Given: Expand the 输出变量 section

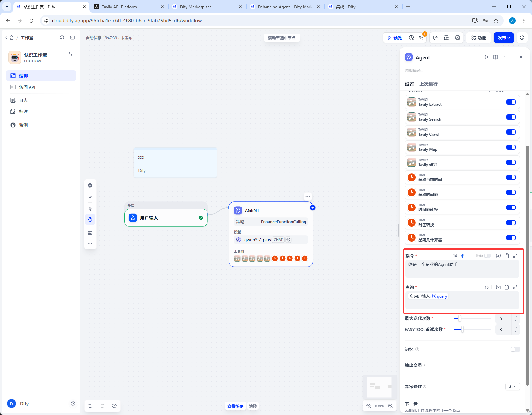Looking at the screenshot, I should 415,365.
